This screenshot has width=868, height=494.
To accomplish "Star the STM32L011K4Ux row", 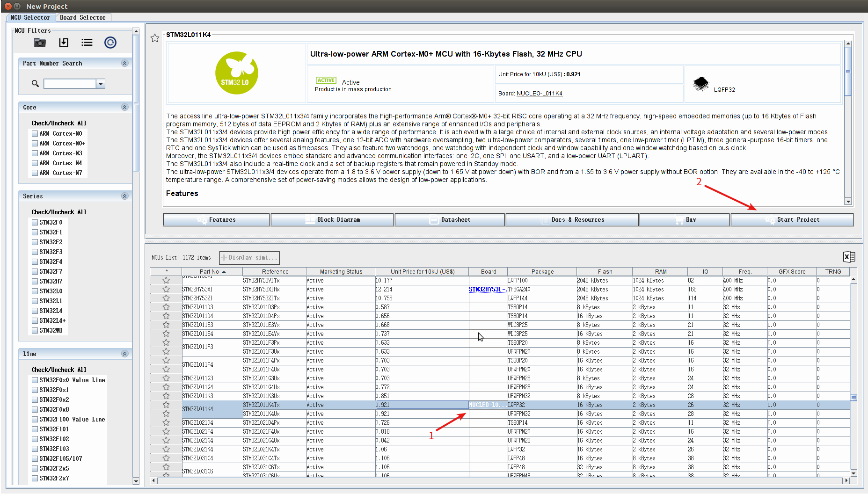I will [166, 414].
